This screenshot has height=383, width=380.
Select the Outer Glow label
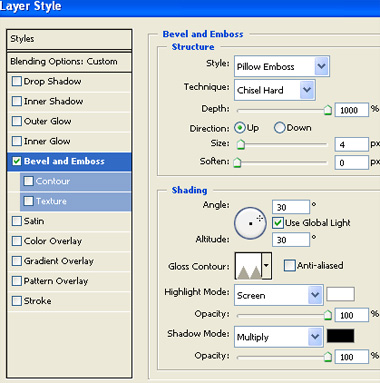(x=48, y=121)
